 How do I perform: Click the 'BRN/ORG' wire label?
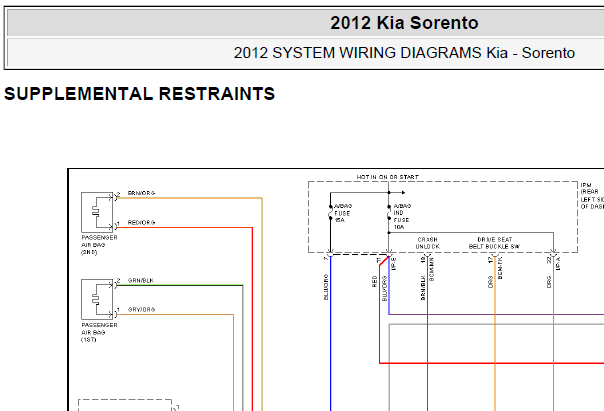point(141,193)
